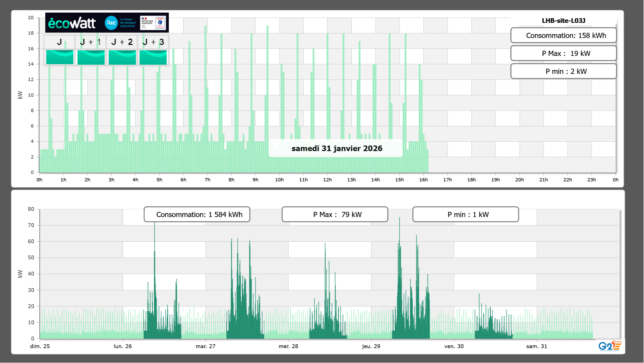The height and width of the screenshot is (363, 644).
Task: Click the LHB-site-L03J site title
Action: point(563,21)
